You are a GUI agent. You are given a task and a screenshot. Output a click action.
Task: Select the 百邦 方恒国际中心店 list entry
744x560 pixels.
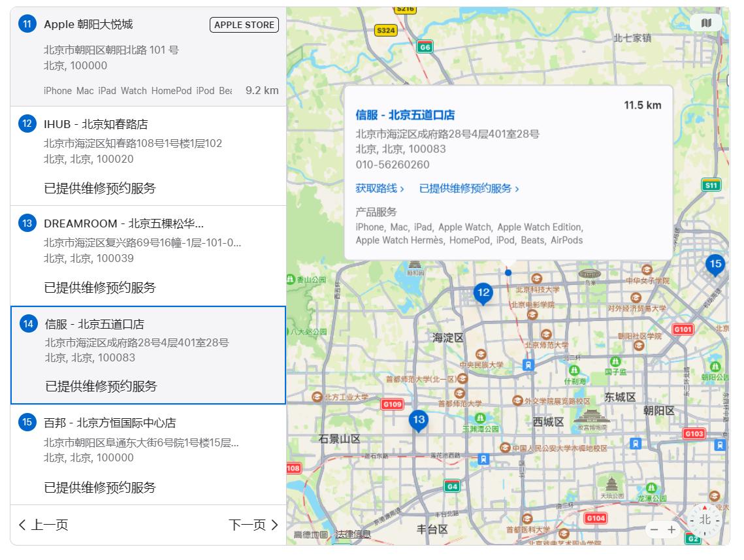click(x=131, y=454)
